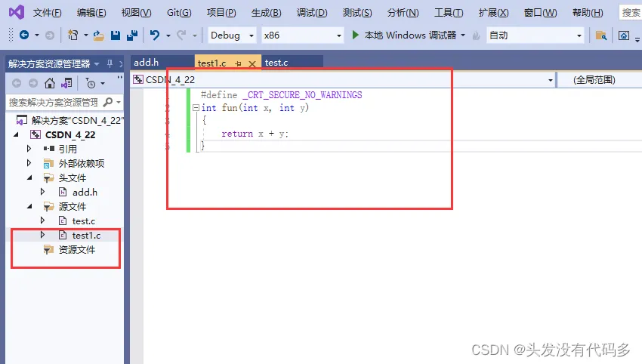
Task: Open the undo history dropdown arrow
Action: (168, 35)
